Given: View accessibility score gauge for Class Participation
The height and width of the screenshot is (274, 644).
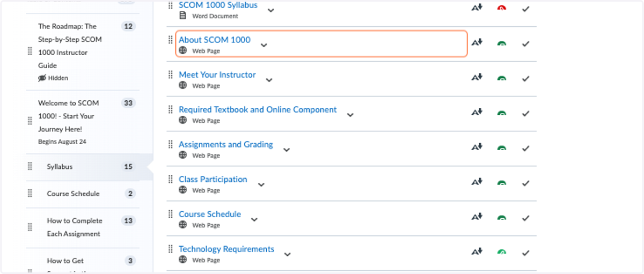Looking at the screenshot, I should click(x=502, y=183).
